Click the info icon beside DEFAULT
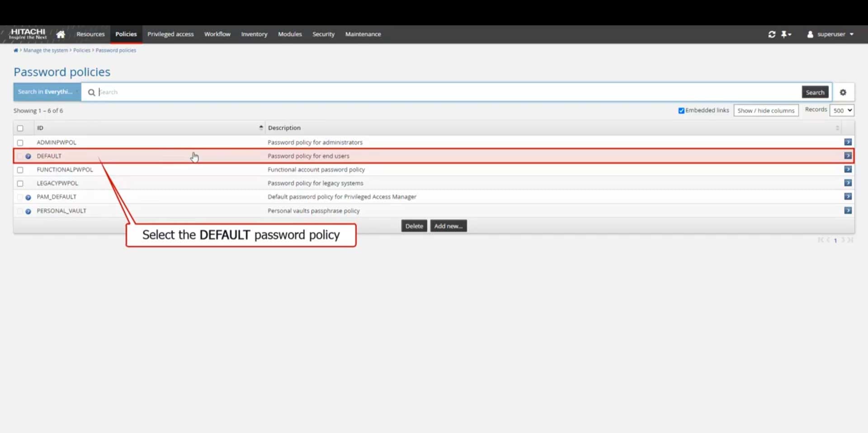868x433 pixels. point(28,156)
